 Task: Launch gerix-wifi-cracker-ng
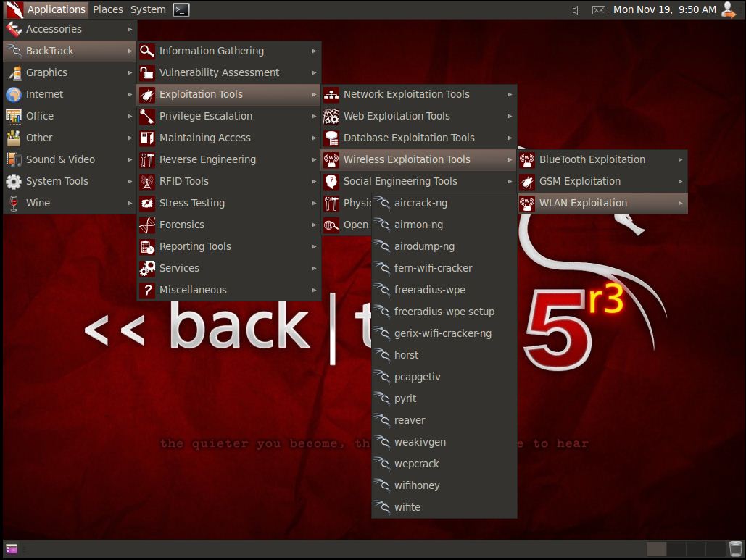(x=444, y=334)
